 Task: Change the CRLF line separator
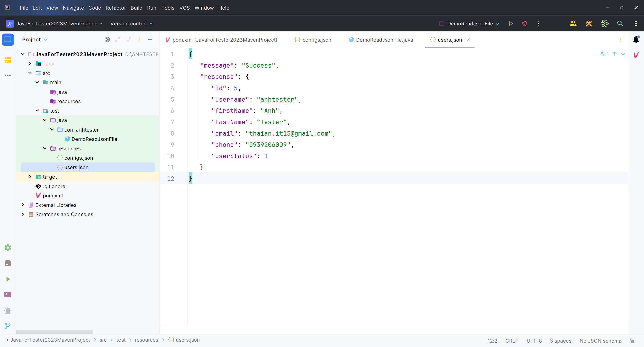[x=511, y=341]
